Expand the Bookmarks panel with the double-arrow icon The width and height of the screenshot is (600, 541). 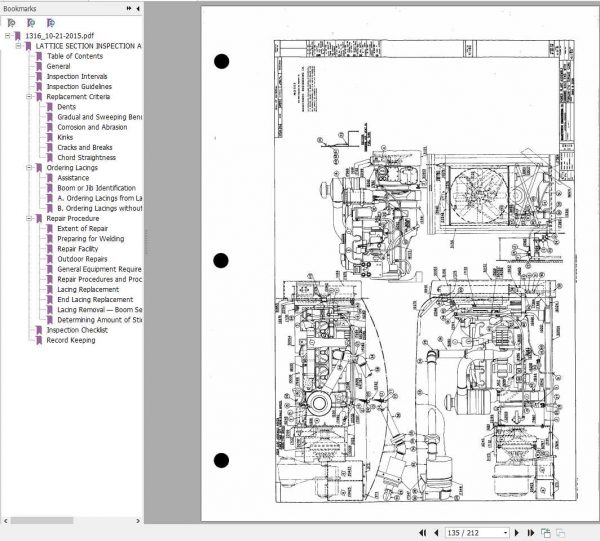click(x=129, y=8)
